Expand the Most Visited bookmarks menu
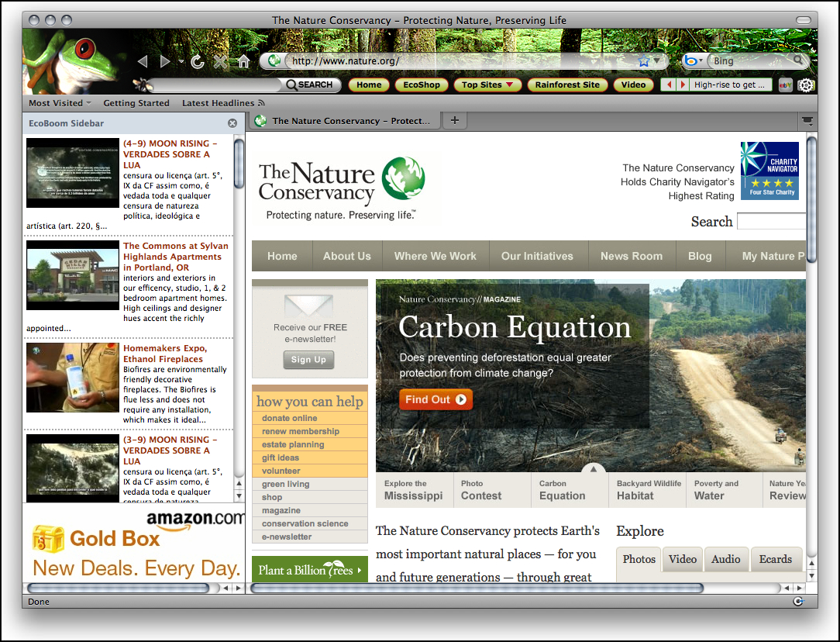Image resolution: width=840 pixels, height=642 pixels. coord(60,103)
